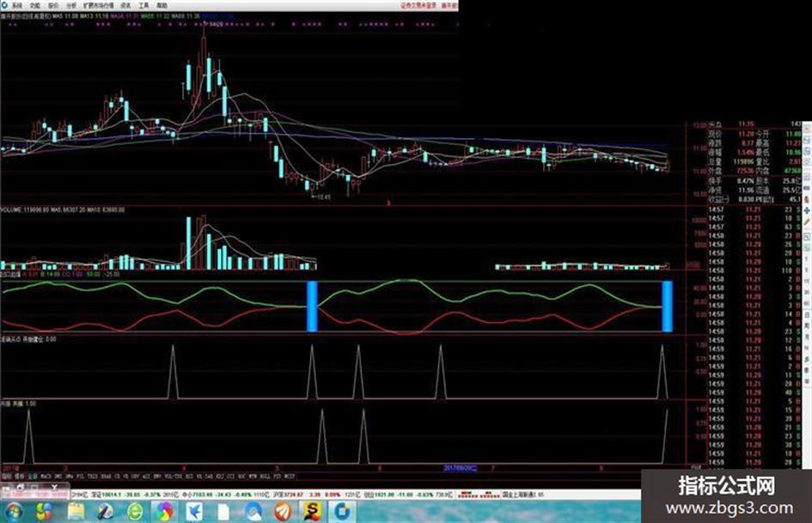The width and height of the screenshot is (812, 523).
Task: Open the folder icon on the taskbar
Action: [76, 512]
